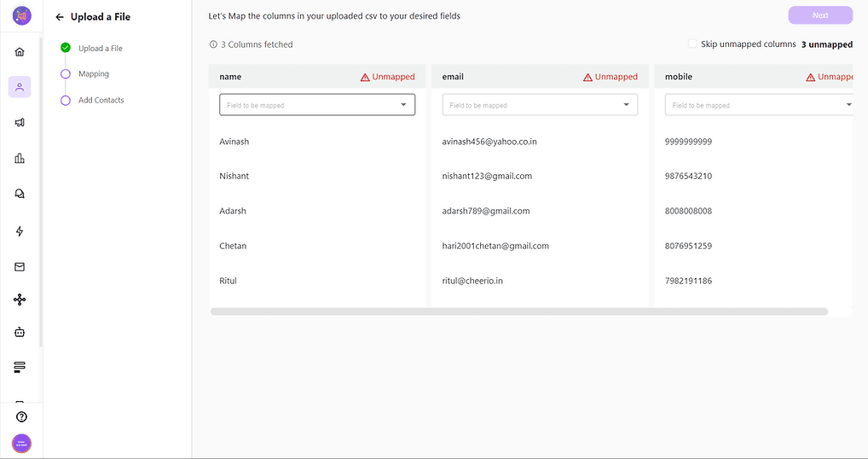Open the envelope email icon in sidebar
Viewport: 868px width, 459px height.
pos(20,267)
